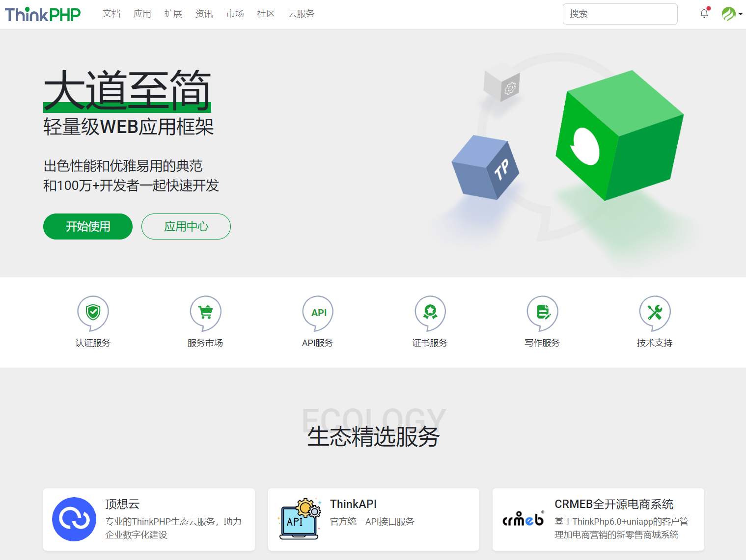746x560 pixels.
Task: Click the 写作服务 document pen icon
Action: pyautogui.click(x=542, y=313)
